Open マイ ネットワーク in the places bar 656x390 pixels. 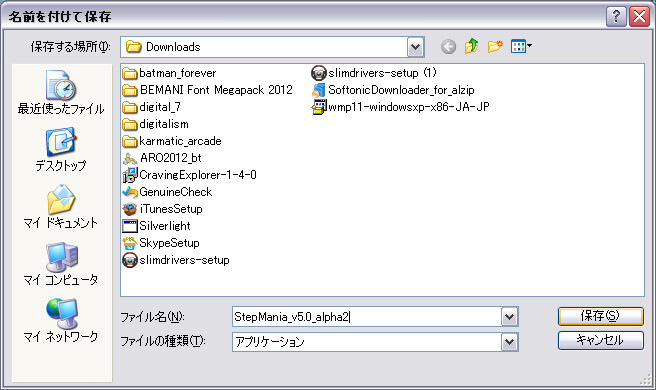click(61, 321)
